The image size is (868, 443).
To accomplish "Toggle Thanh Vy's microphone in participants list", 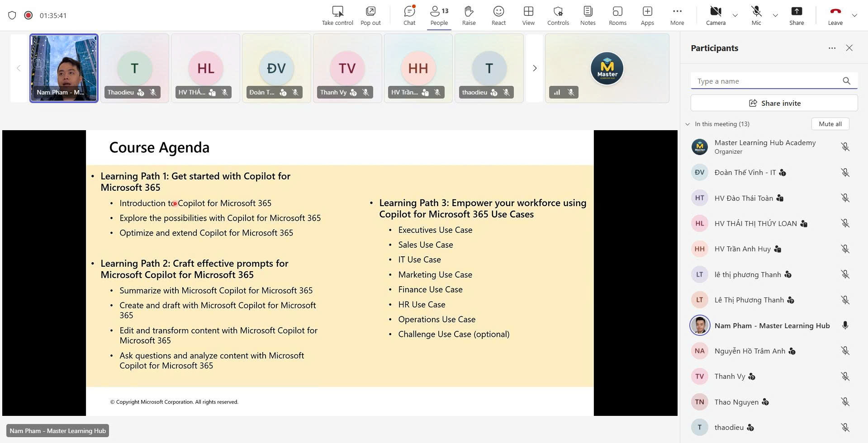I will (844, 377).
